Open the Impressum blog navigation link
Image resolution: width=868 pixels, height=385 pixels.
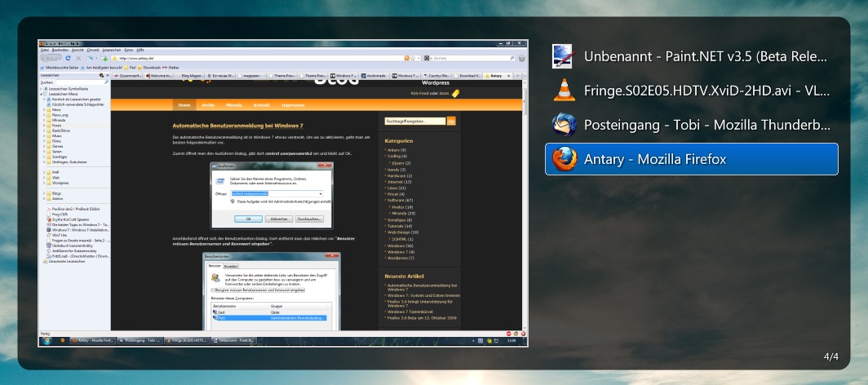coord(294,105)
